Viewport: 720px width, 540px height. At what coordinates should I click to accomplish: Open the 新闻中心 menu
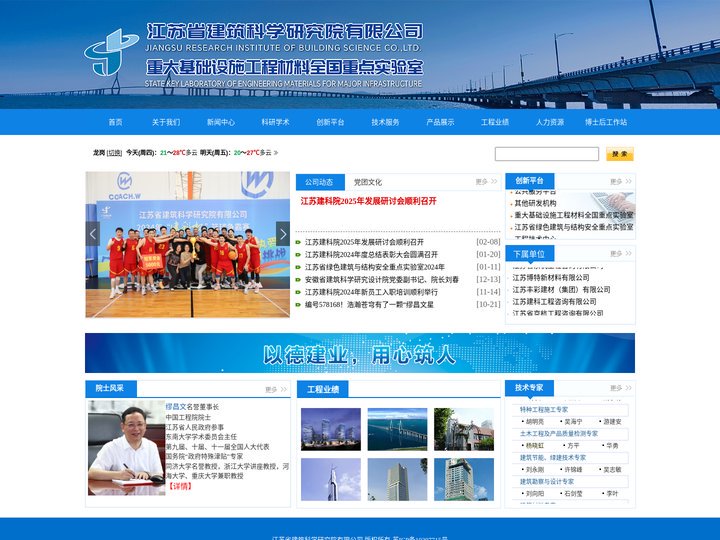coord(220,122)
